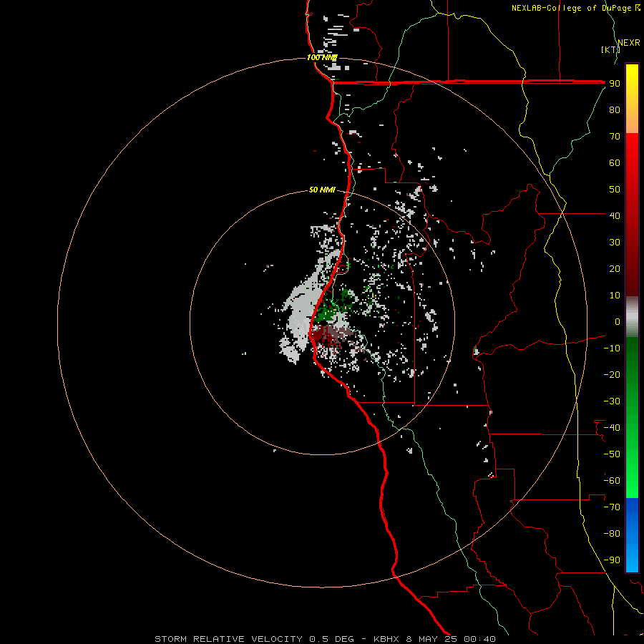Click the -90 value on the velocity scale
The width and height of the screenshot is (644, 644).
tap(612, 560)
